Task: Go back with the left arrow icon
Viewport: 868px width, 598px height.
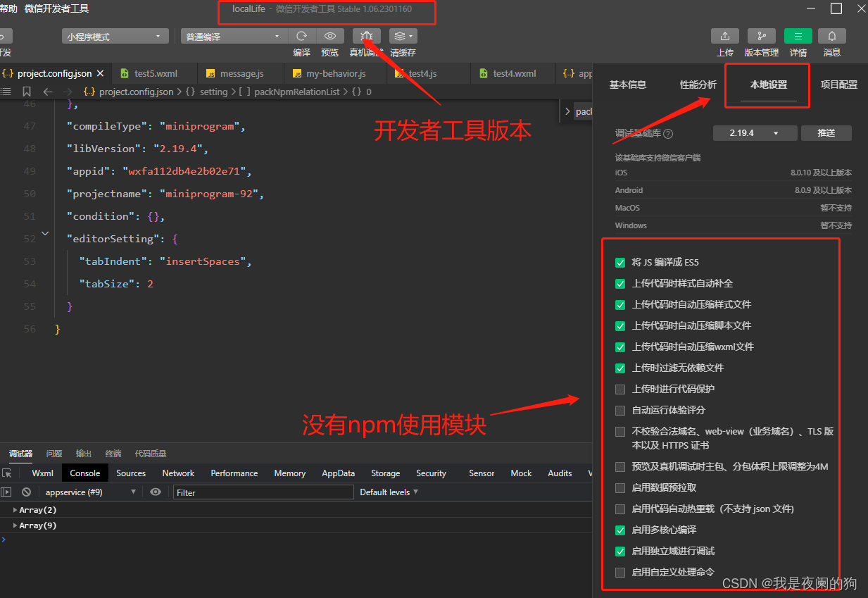Action: (48, 92)
